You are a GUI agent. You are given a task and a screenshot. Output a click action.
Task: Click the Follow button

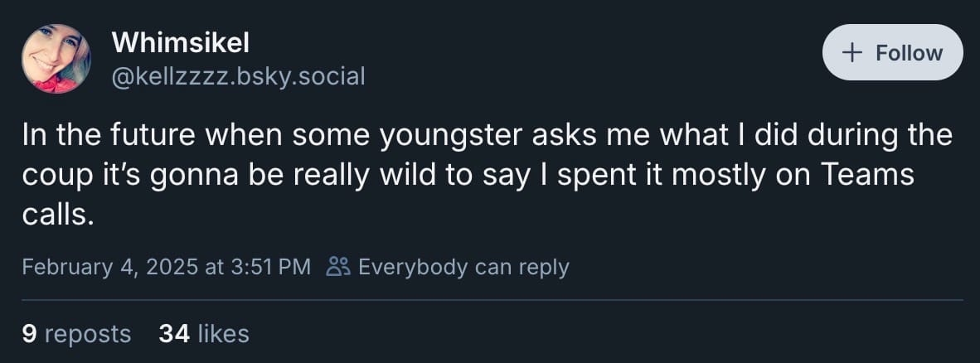click(x=892, y=52)
